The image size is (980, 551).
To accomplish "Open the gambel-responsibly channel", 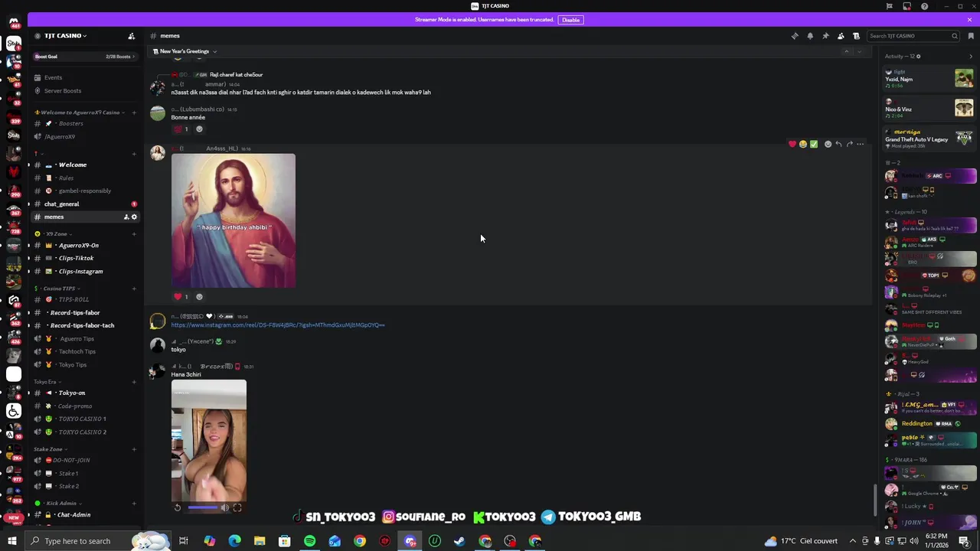I will click(x=84, y=191).
